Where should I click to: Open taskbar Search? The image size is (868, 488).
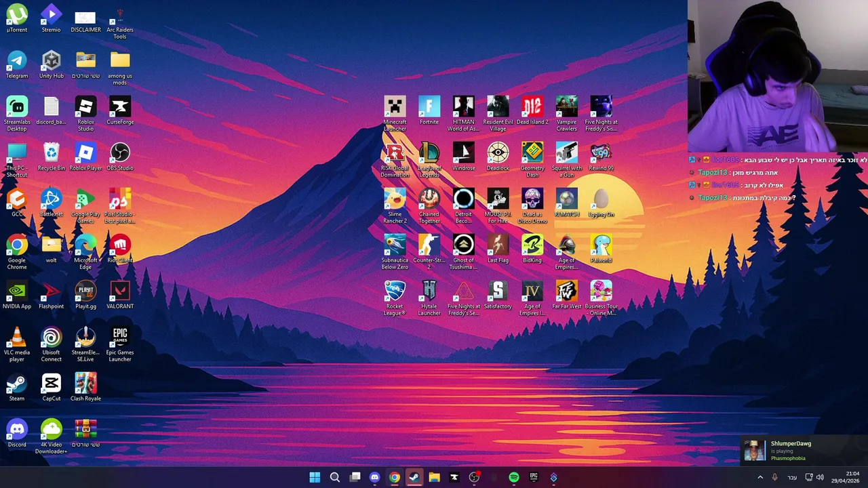pyautogui.click(x=335, y=477)
